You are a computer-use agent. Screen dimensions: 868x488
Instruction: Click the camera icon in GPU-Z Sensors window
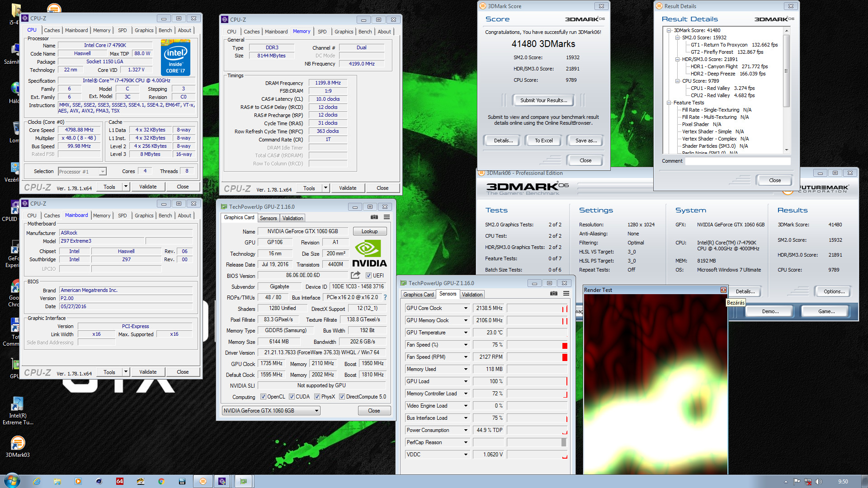click(553, 294)
